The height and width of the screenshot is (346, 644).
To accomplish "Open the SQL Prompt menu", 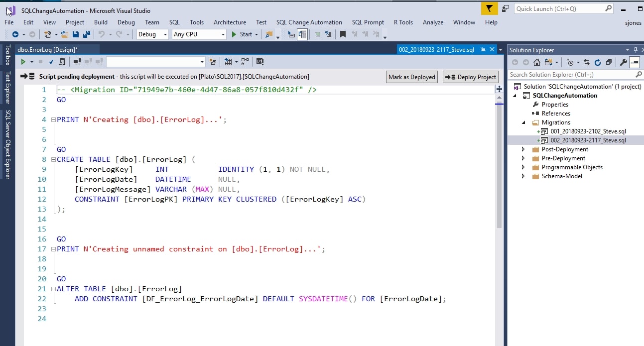I will (x=368, y=22).
